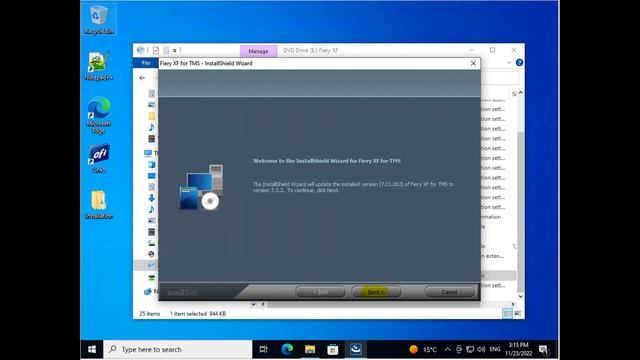Click '1 item selected 944 KB' status text
This screenshot has height=360, width=640.
pos(198,314)
